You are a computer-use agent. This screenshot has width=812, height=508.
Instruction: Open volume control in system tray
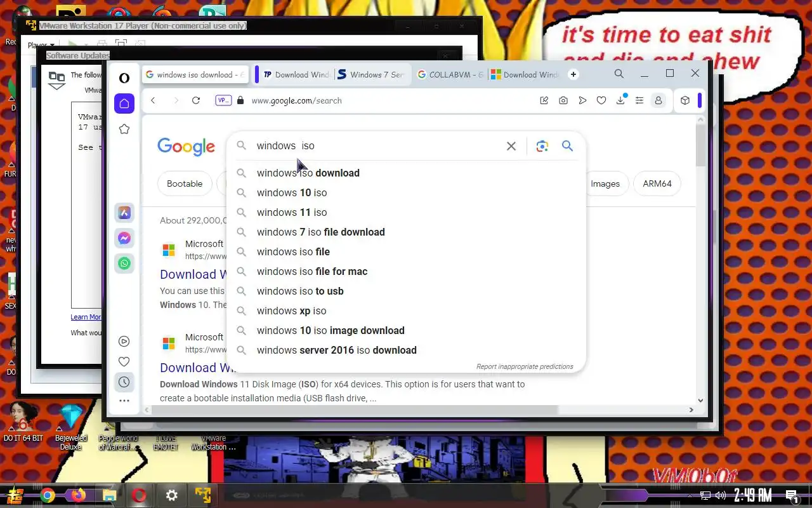pos(720,495)
